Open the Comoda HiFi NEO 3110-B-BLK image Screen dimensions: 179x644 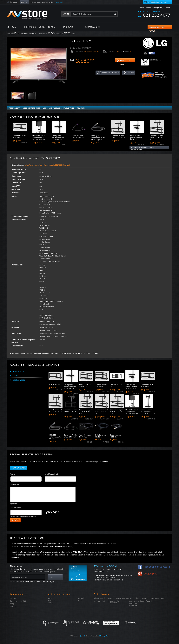coord(102,376)
